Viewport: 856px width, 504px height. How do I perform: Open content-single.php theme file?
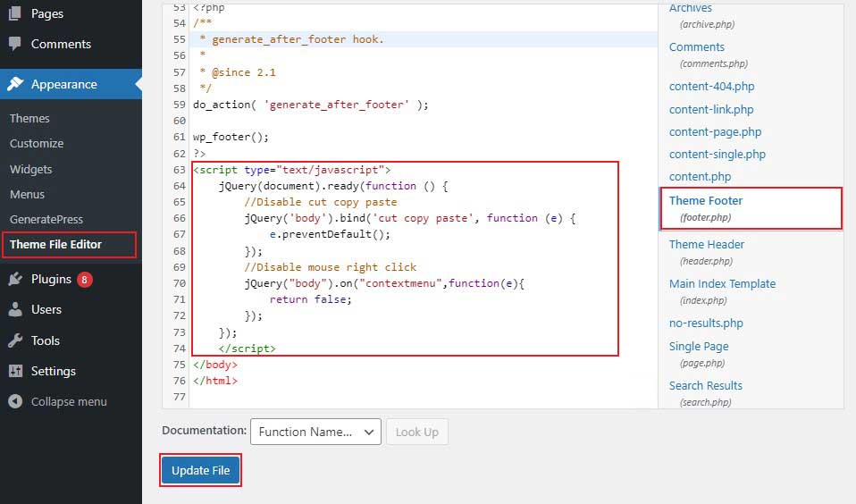[718, 154]
